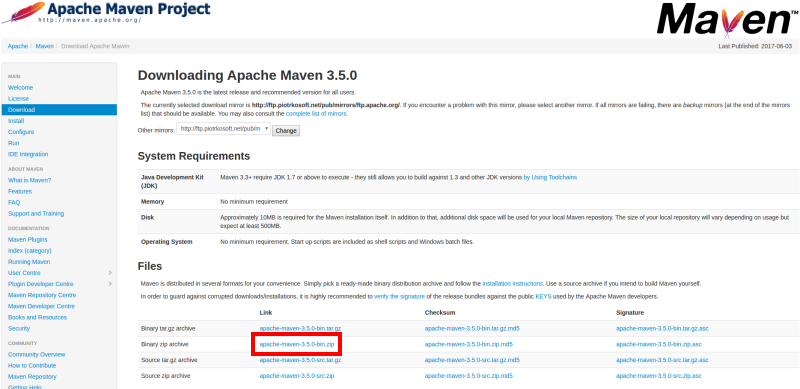The width and height of the screenshot is (800, 389).
Task: Open apache-maven-3.5.0-src.zip.asc signature
Action: coord(659,376)
